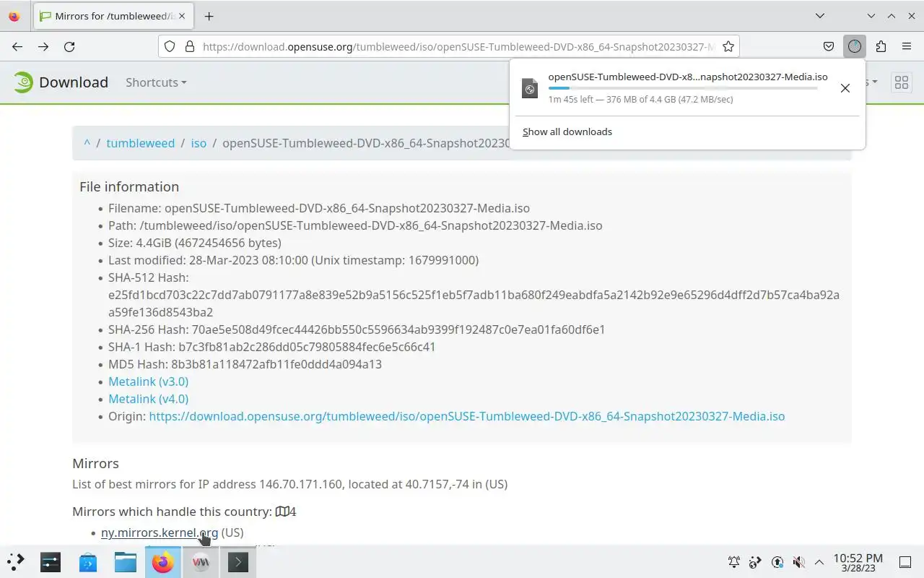
Task: Show hidden system tray icons arrow
Action: 819,562
